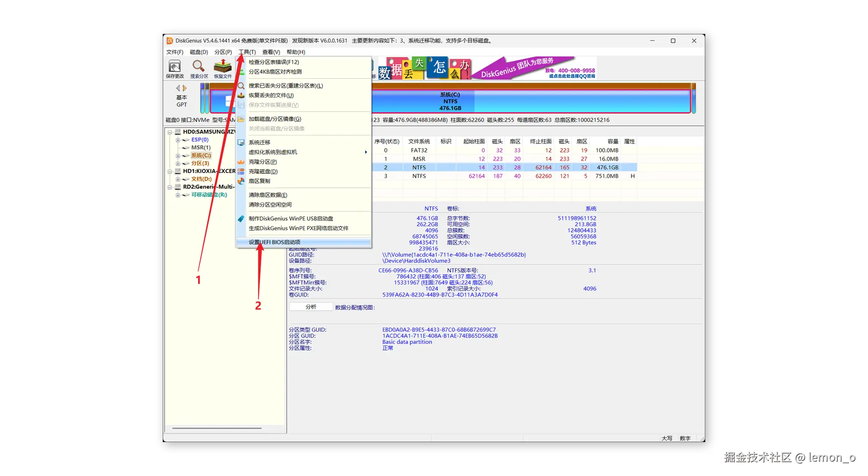Screen dimensions: 868x476
Task: Expand the ESP(0) partition node
Action: (x=178, y=140)
